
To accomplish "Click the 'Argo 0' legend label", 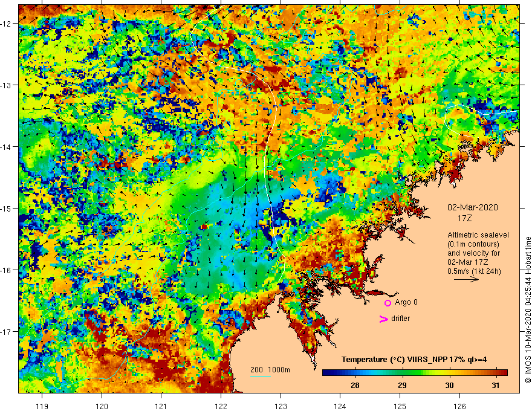I will tap(406, 302).
